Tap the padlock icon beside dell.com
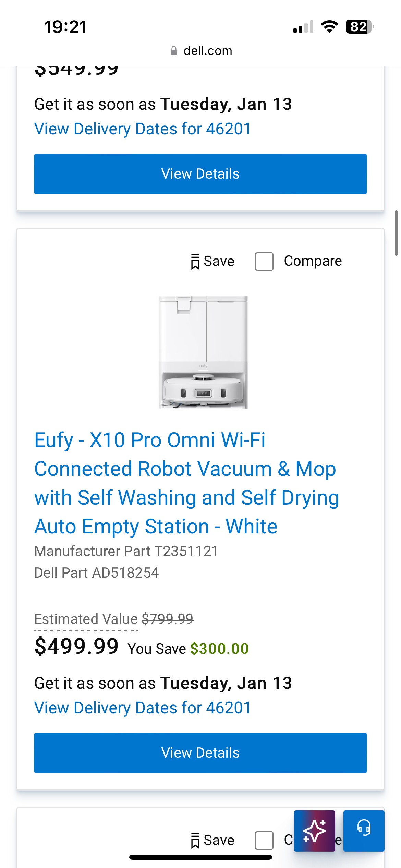 coord(174,51)
